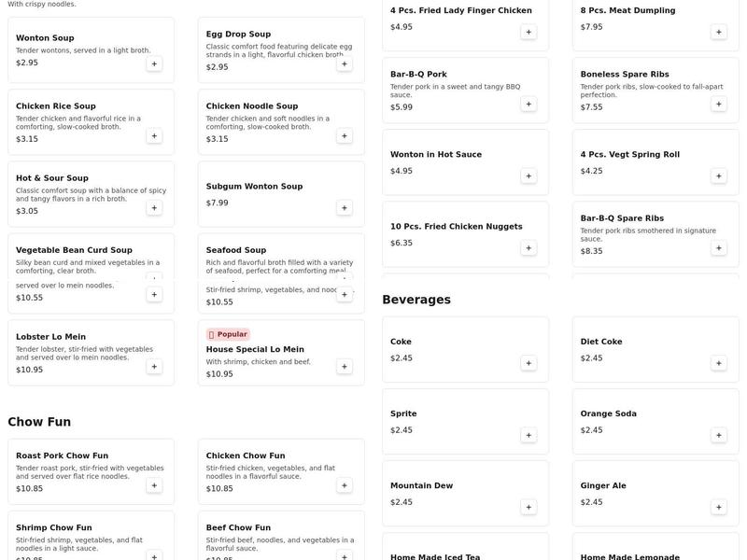Click the Popular badge on House Special

point(228,334)
